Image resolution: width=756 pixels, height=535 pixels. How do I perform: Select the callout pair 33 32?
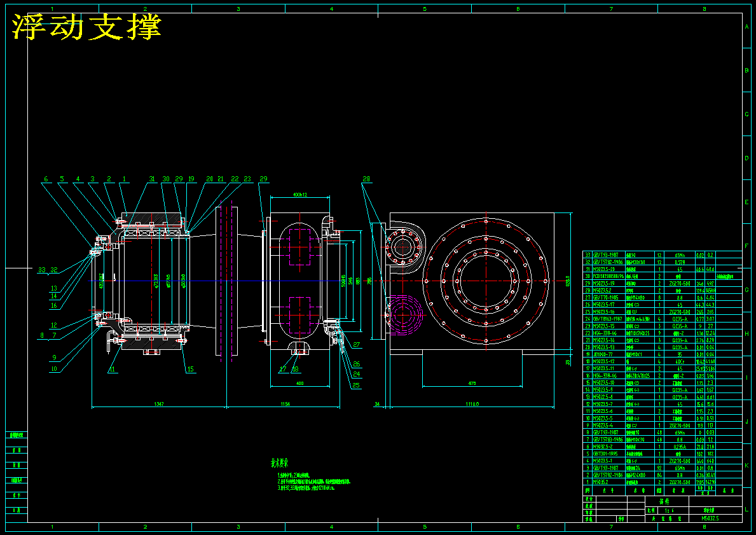pos(48,270)
